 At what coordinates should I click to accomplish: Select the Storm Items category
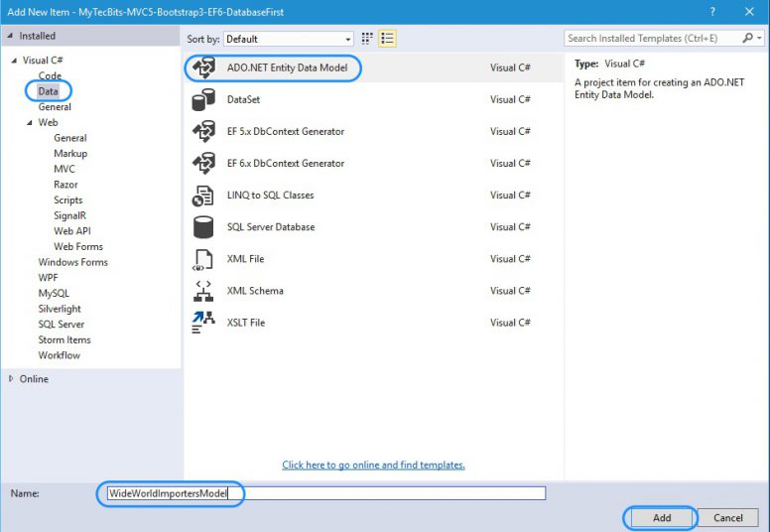point(64,339)
